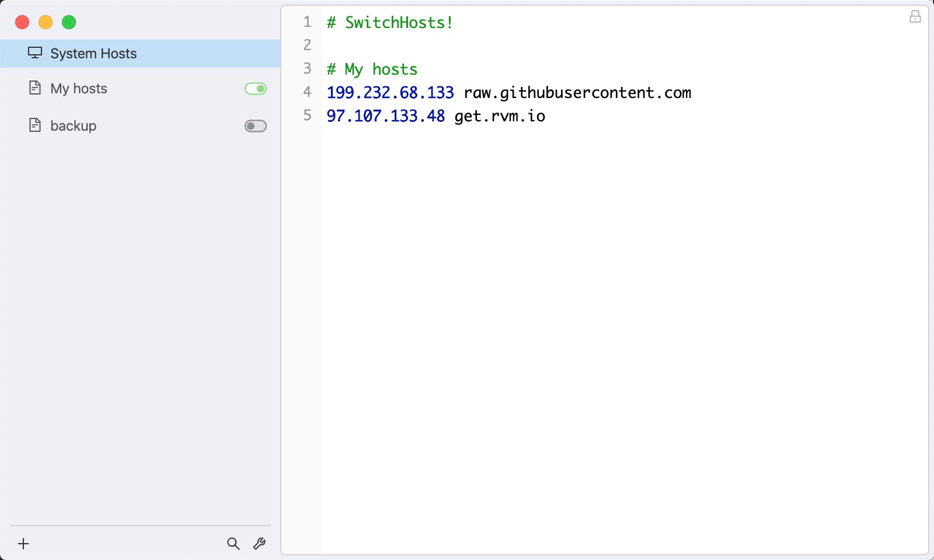Open the My hosts label in sidebar
This screenshot has width=934, height=560.
(79, 89)
